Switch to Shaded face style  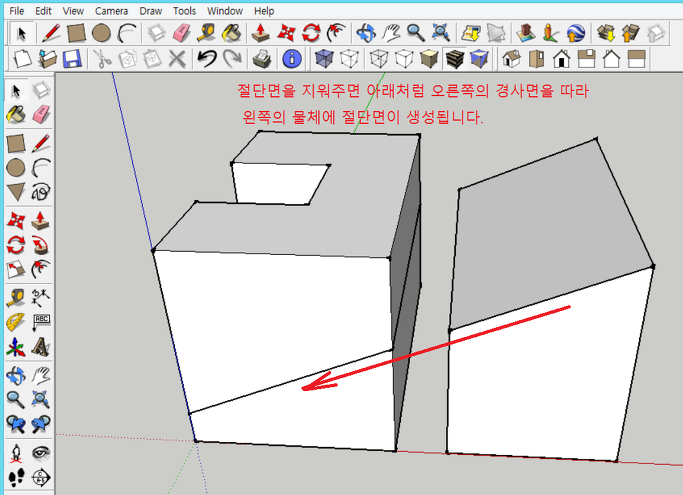coord(429,59)
